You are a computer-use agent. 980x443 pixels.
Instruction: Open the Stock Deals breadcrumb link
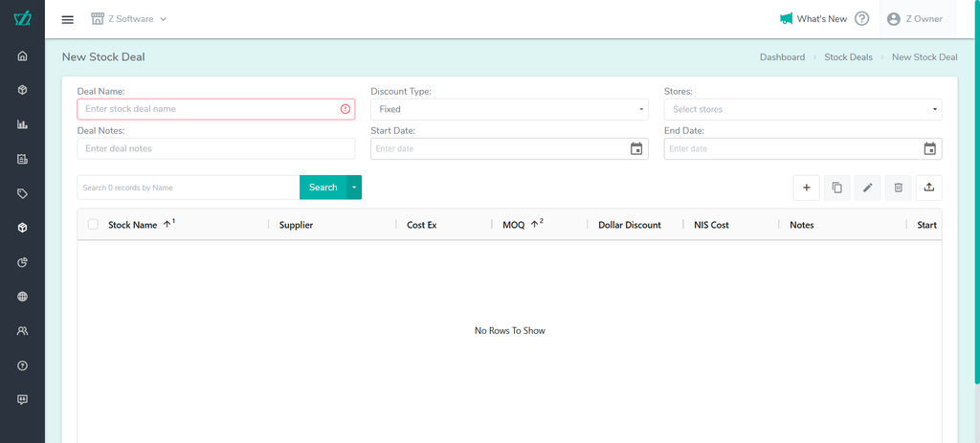click(848, 57)
